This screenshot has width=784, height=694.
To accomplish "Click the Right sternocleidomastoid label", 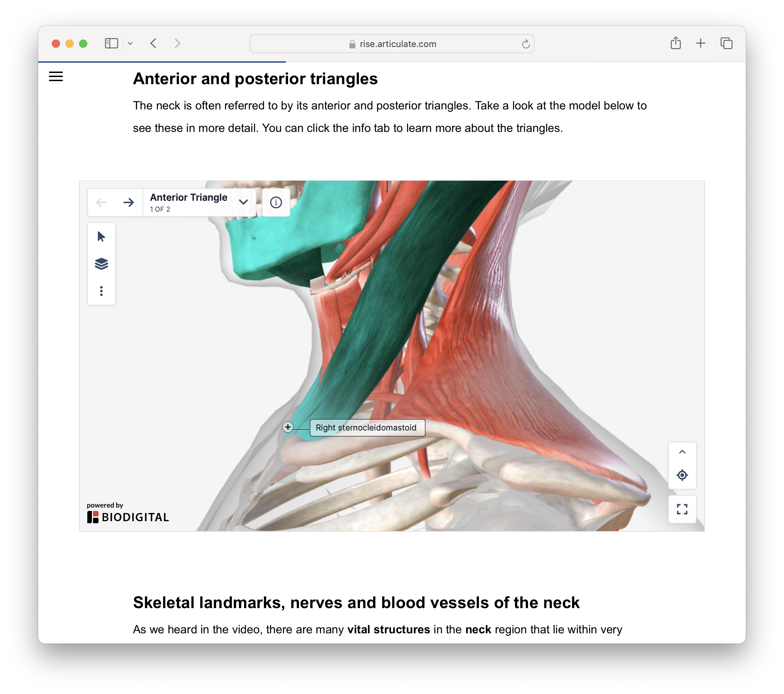I will (x=367, y=428).
